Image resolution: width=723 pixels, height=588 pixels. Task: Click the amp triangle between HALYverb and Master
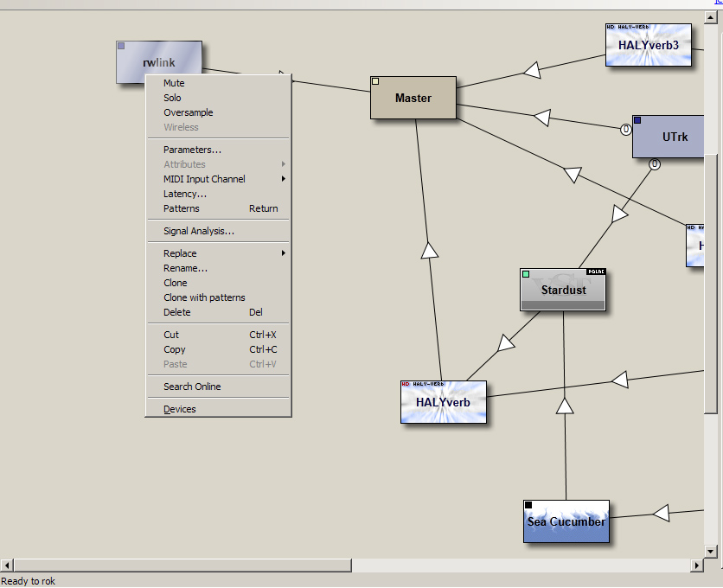coord(430,251)
